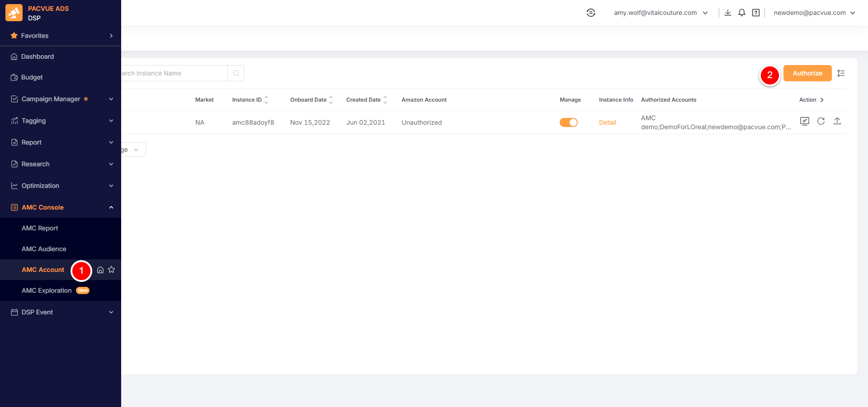868x407 pixels.
Task: Set AMC Account as home page icon
Action: [100, 270]
